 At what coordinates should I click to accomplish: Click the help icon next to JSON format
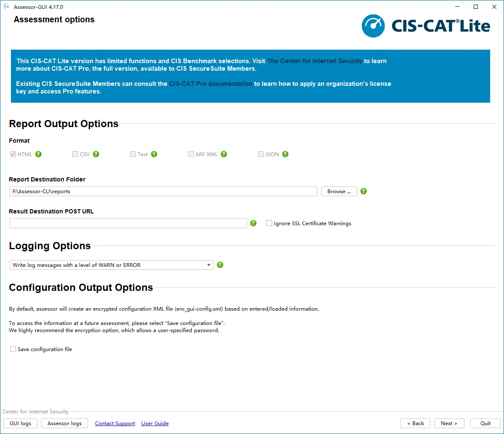(x=285, y=154)
